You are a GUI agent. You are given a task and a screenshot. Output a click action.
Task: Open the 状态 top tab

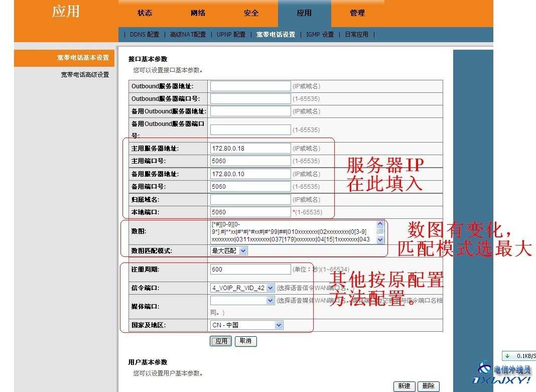[x=145, y=13]
